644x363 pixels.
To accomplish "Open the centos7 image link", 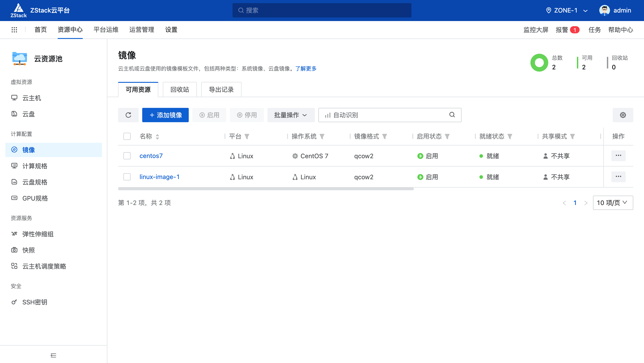I will (151, 156).
